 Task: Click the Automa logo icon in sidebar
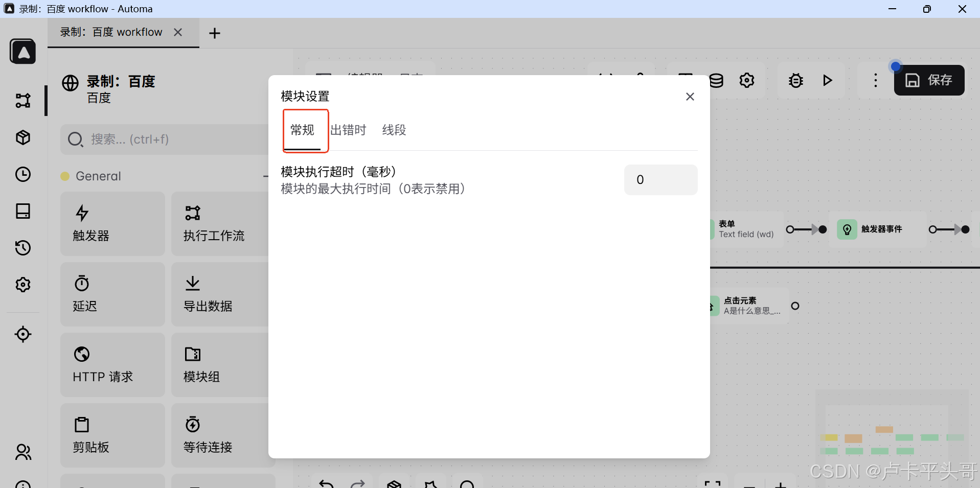tap(23, 52)
